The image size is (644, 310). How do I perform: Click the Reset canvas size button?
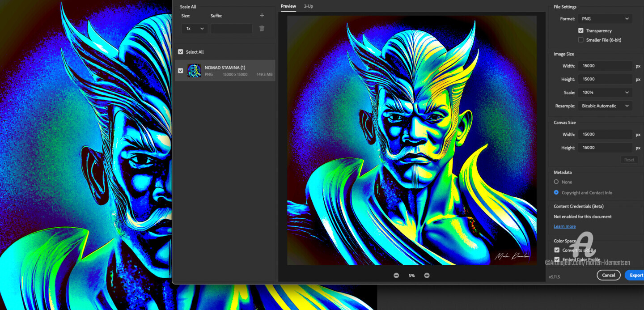(x=629, y=160)
